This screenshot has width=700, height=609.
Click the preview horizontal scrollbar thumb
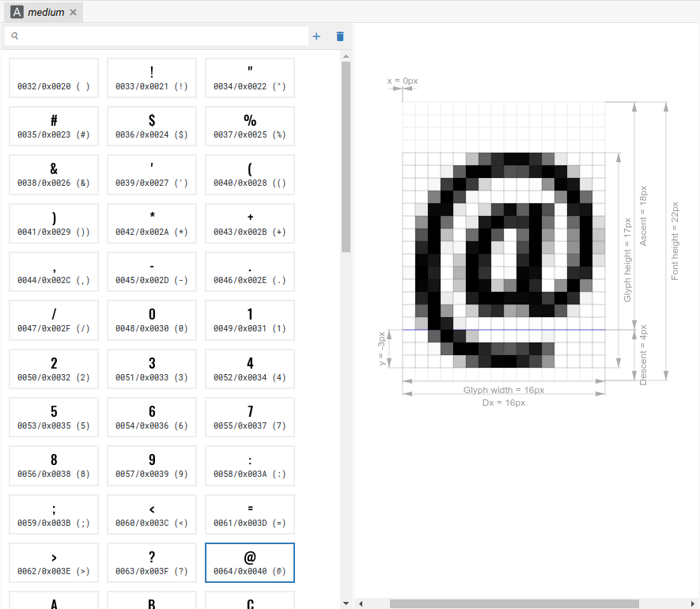pyautogui.click(x=514, y=603)
